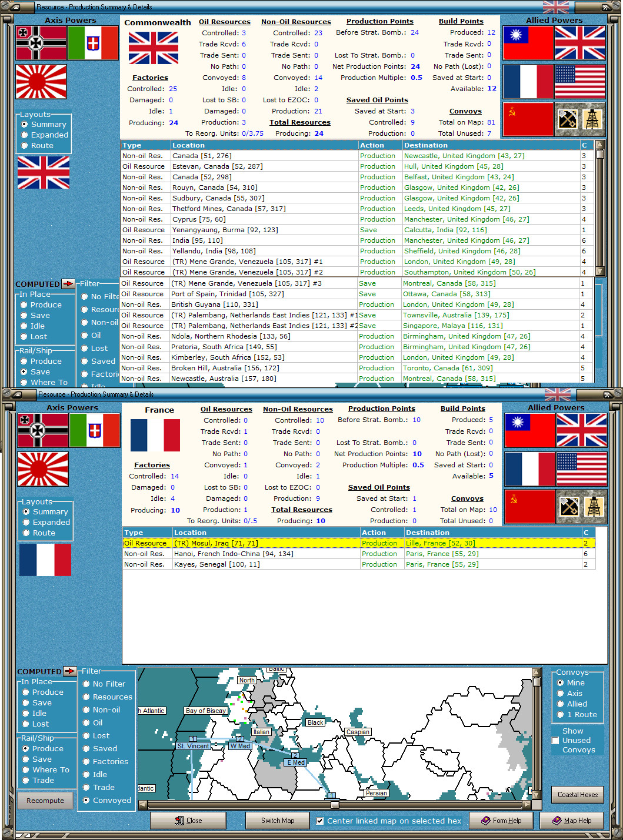
Task: Sort by the Type column in the bottom window
Action: click(x=147, y=533)
